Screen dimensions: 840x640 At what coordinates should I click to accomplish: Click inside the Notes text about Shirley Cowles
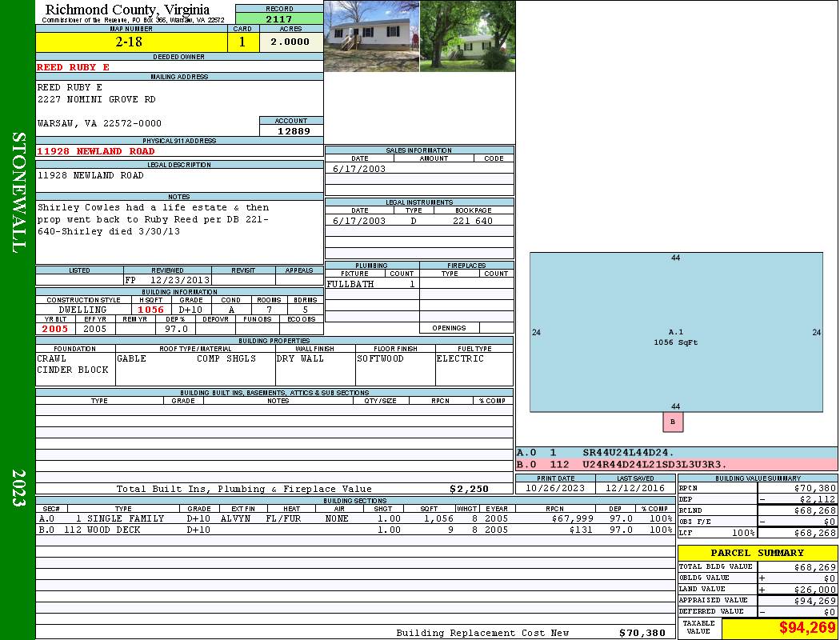click(x=154, y=219)
